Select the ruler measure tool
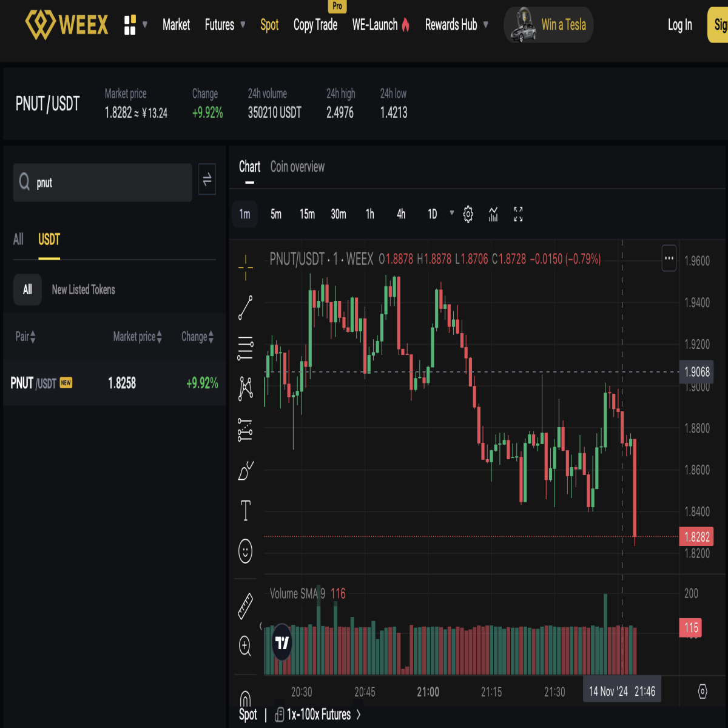 coord(245,606)
